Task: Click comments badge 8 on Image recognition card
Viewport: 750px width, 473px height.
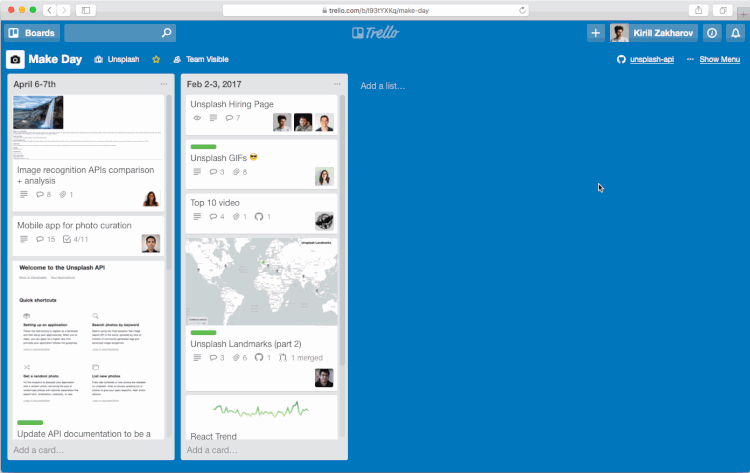Action: [44, 195]
